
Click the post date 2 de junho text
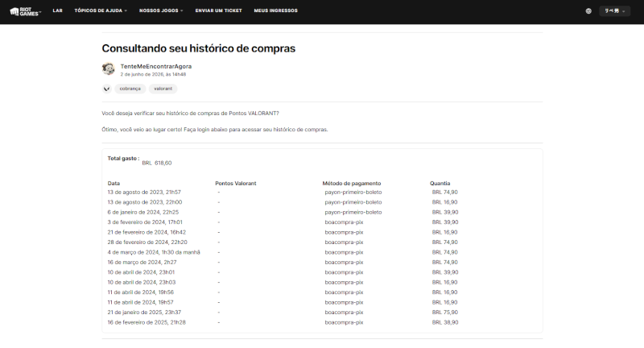click(153, 74)
